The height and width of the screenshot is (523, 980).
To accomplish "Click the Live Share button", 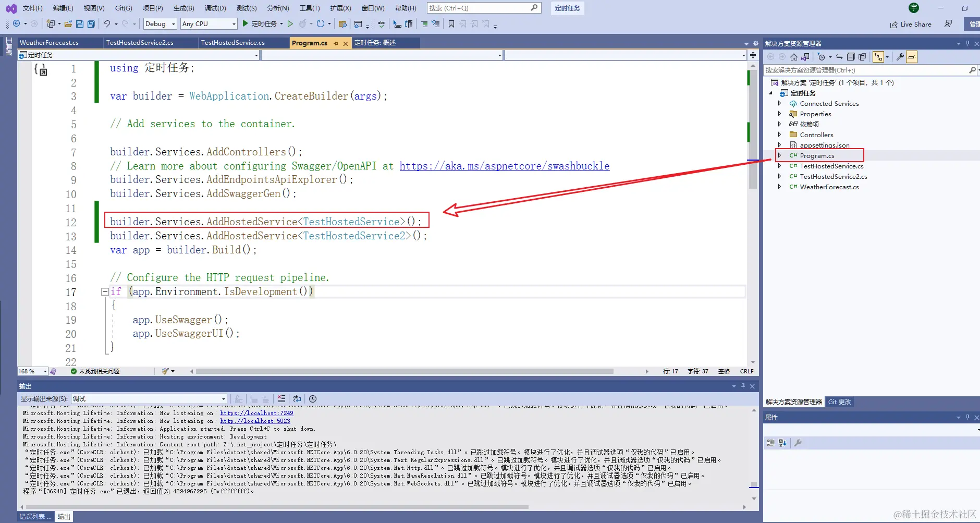I will (910, 24).
